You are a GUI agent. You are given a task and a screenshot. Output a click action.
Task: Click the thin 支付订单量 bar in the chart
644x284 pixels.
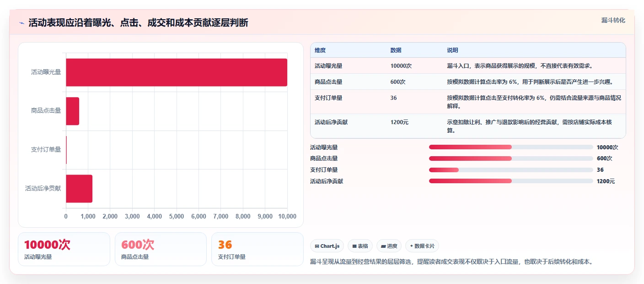coord(66,150)
